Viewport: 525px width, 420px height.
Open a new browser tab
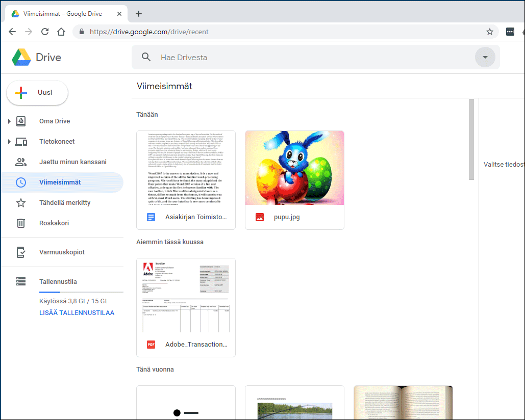(138, 13)
